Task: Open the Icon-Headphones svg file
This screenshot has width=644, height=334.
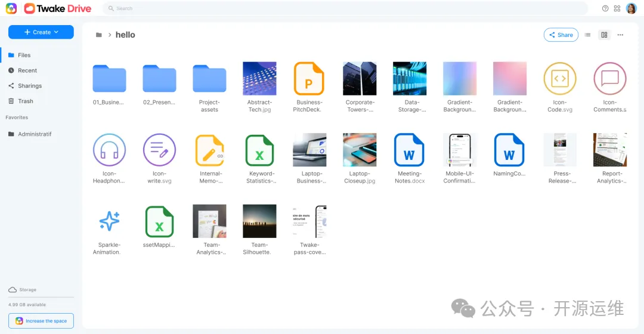Action: tap(109, 150)
